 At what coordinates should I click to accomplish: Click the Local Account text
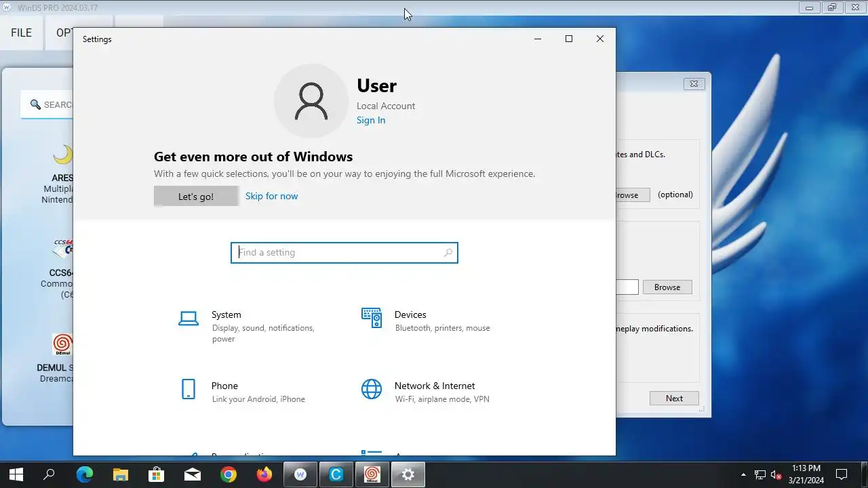386,106
